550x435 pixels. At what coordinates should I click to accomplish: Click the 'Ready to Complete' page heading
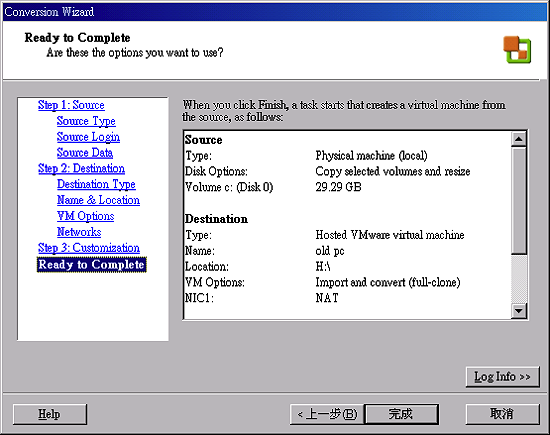point(78,38)
